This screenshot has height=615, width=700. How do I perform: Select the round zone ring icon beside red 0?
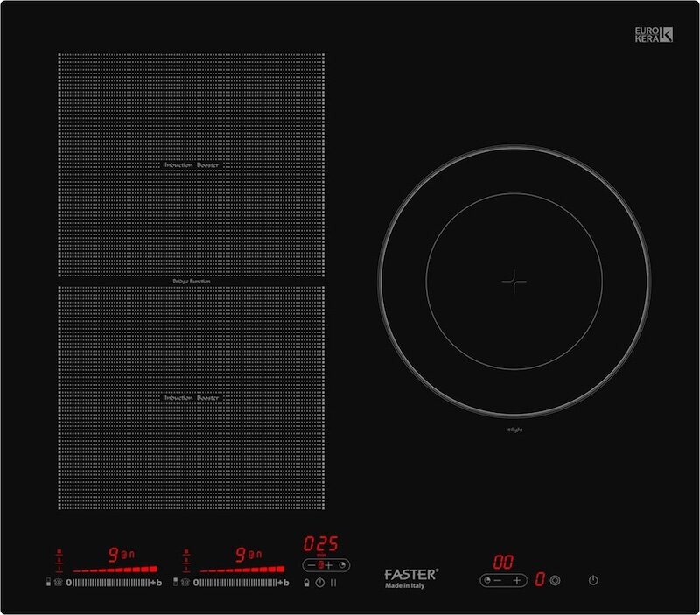(555, 579)
